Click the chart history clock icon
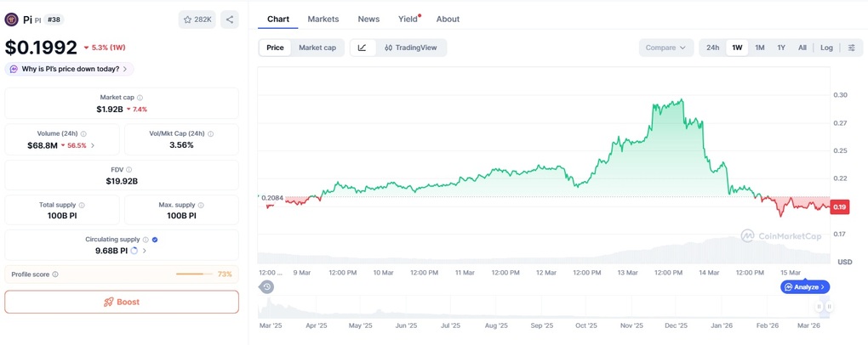This screenshot has width=868, height=345. [x=267, y=287]
